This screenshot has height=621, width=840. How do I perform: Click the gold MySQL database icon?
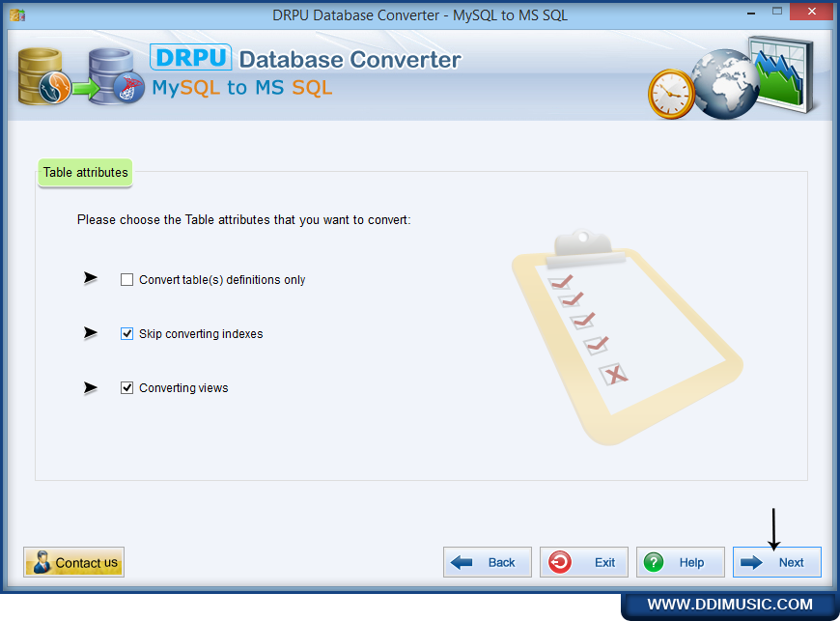(43, 76)
